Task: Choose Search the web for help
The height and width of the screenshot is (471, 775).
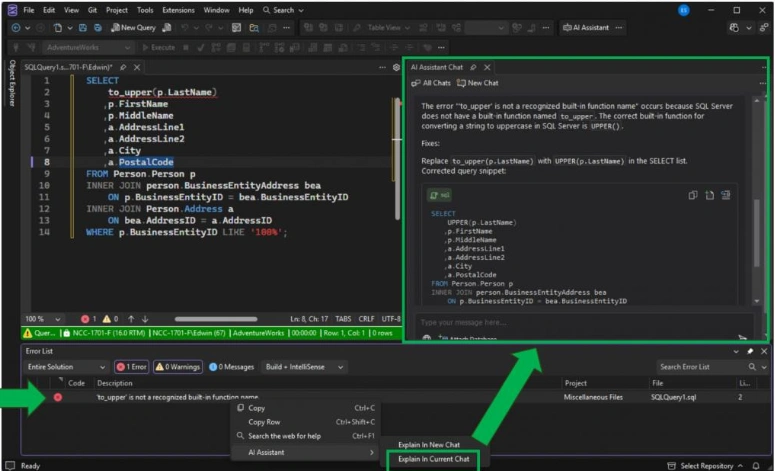Action: point(305,436)
